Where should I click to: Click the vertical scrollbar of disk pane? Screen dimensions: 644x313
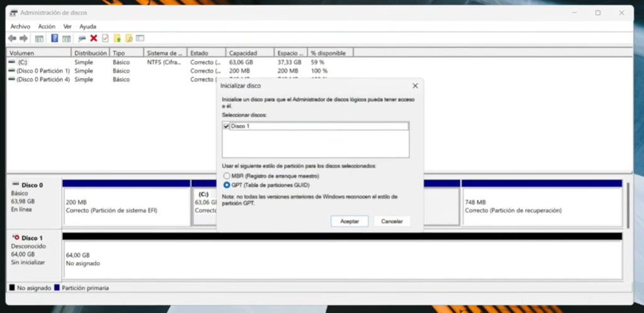click(x=627, y=205)
